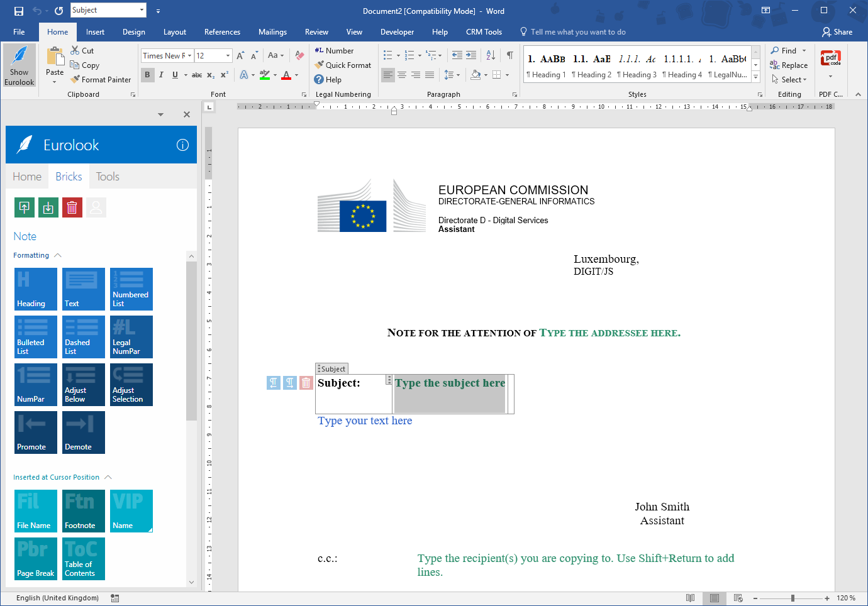868x606 pixels.
Task: Promote the current paragraph level
Action: [36, 432]
